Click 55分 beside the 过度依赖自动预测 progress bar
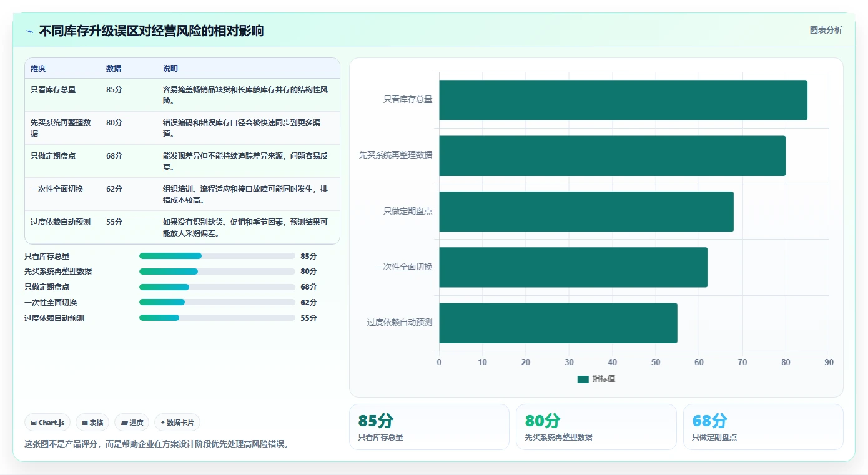This screenshot has width=868, height=475. click(x=308, y=318)
